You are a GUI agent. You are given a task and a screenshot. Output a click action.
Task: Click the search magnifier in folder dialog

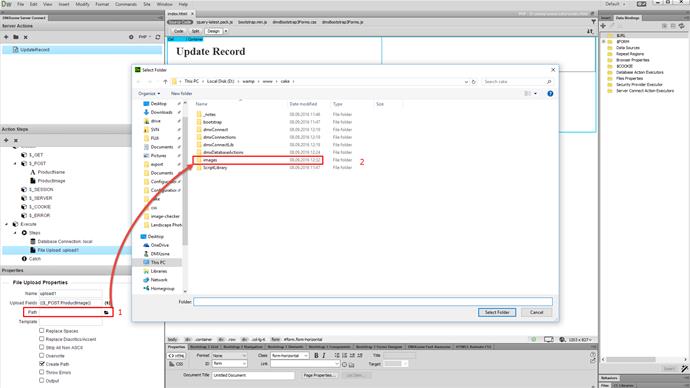(x=549, y=82)
